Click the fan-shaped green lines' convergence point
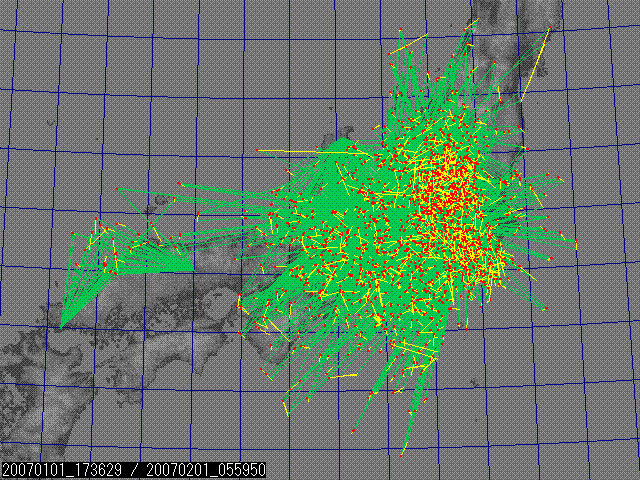This screenshot has width=640, height=480. pos(62,325)
